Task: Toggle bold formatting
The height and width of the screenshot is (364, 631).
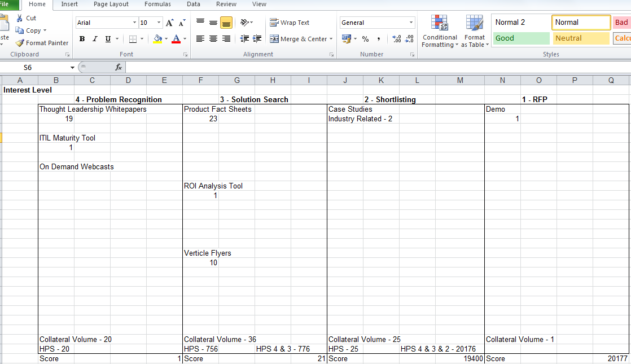Action: (82, 39)
